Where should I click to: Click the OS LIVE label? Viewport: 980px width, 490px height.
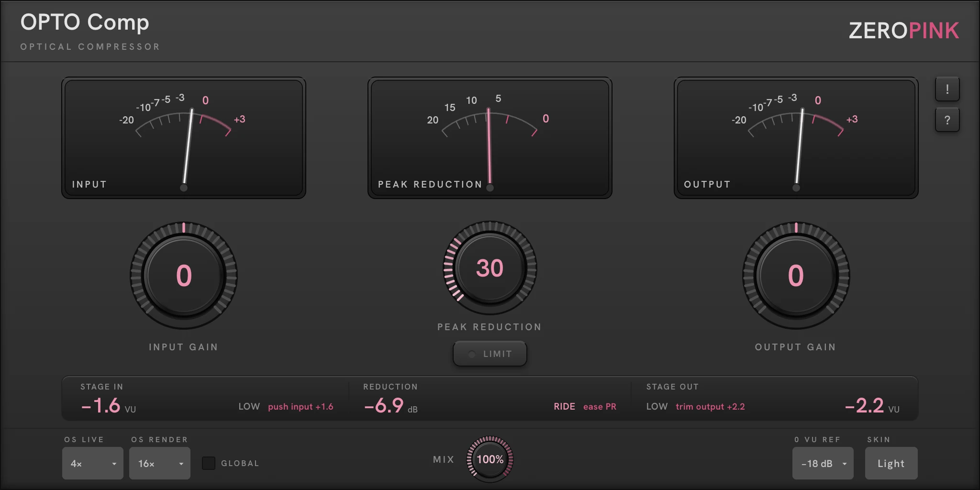point(84,440)
